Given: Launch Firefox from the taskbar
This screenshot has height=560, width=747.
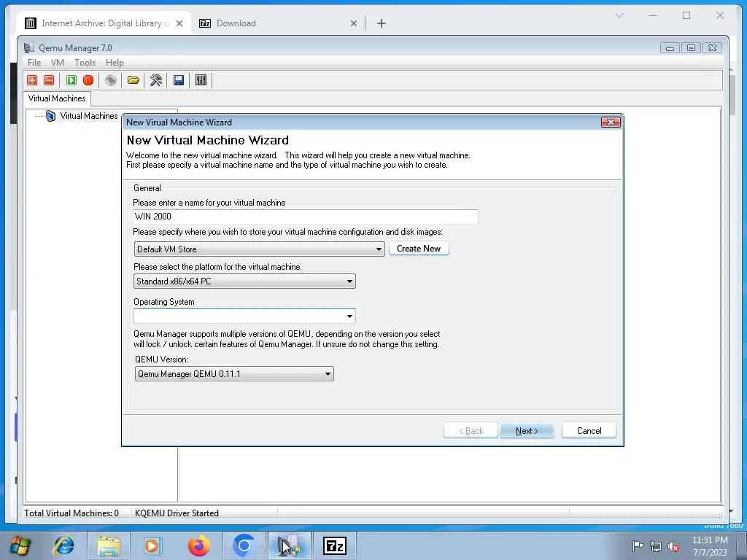Looking at the screenshot, I should pos(198,545).
